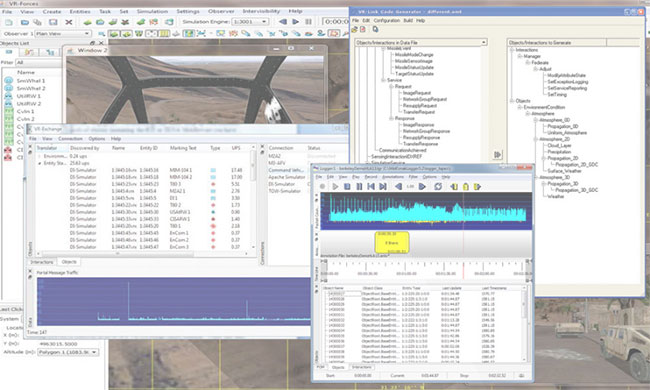The height and width of the screenshot is (390, 650).
Task: Select UtilRW 2 in the Objects List
Action: coord(29,104)
